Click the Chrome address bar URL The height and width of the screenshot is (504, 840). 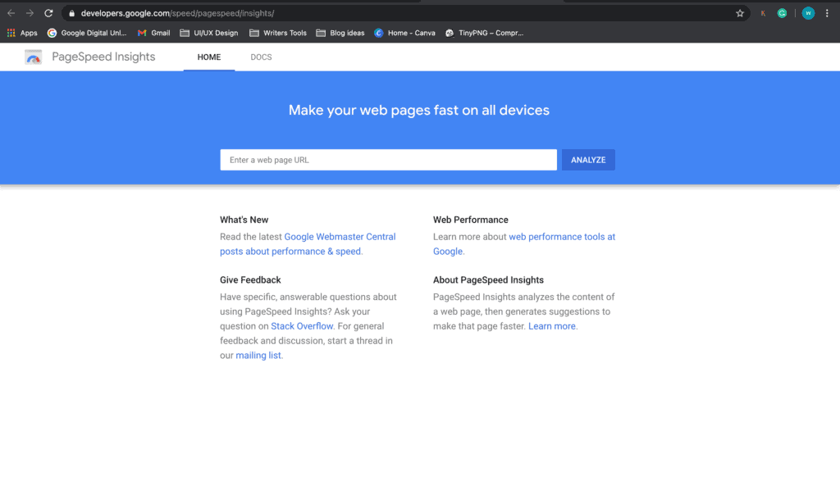click(177, 13)
